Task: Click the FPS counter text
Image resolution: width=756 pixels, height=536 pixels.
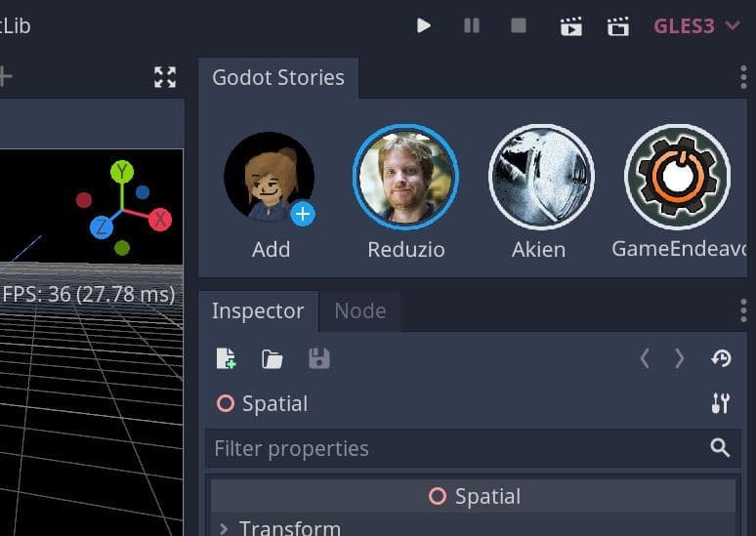Action: point(89,294)
